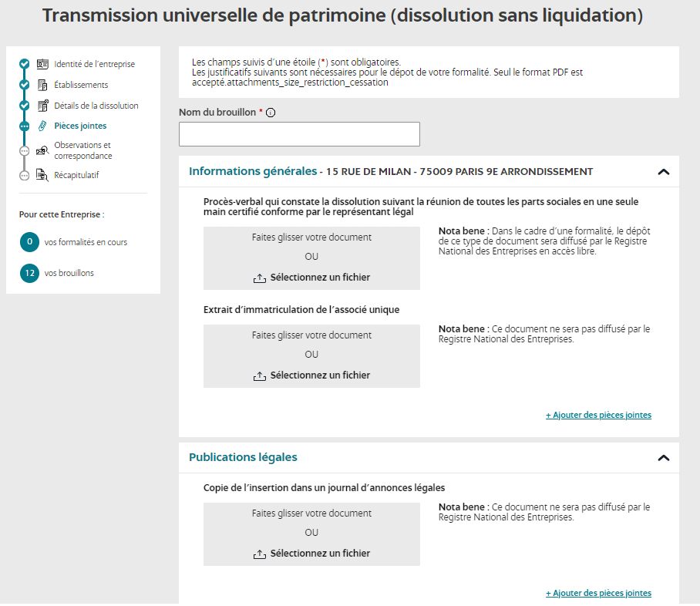700x606 pixels.
Task: Collapse the Informations générales section
Action: tap(663, 172)
